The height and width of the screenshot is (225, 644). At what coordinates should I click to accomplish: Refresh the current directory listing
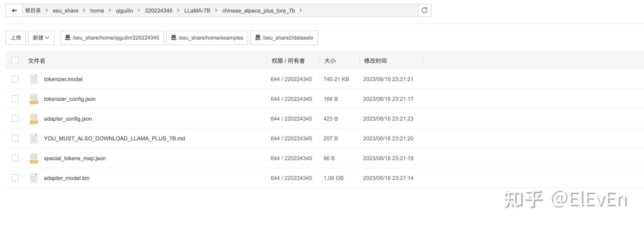click(x=424, y=10)
